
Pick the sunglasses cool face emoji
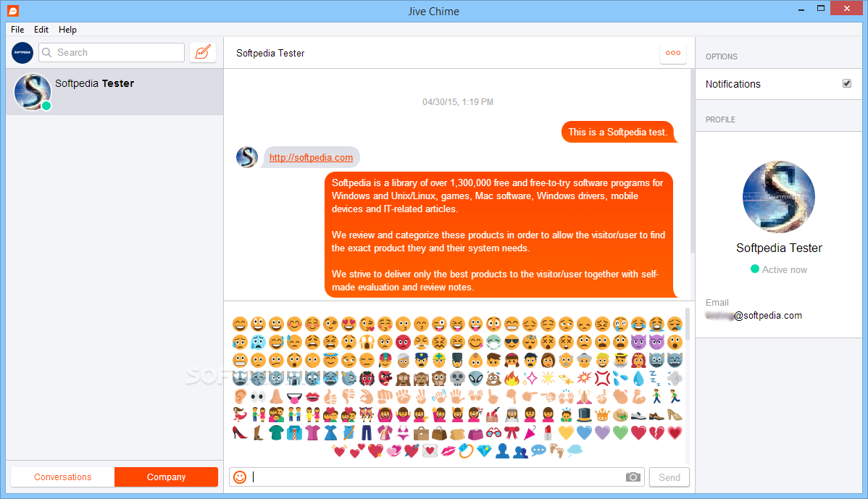click(x=512, y=343)
